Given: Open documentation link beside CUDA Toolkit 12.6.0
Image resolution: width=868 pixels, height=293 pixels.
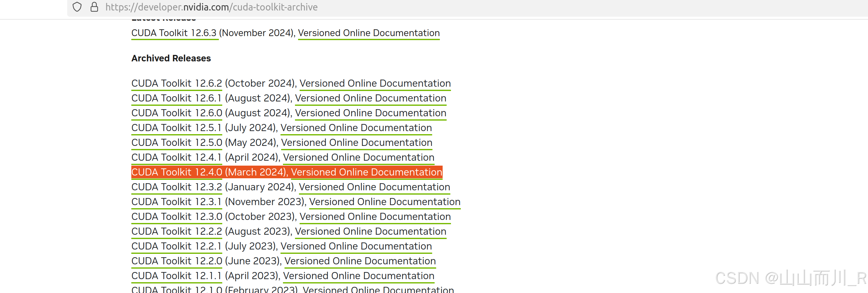Looking at the screenshot, I should point(371,113).
